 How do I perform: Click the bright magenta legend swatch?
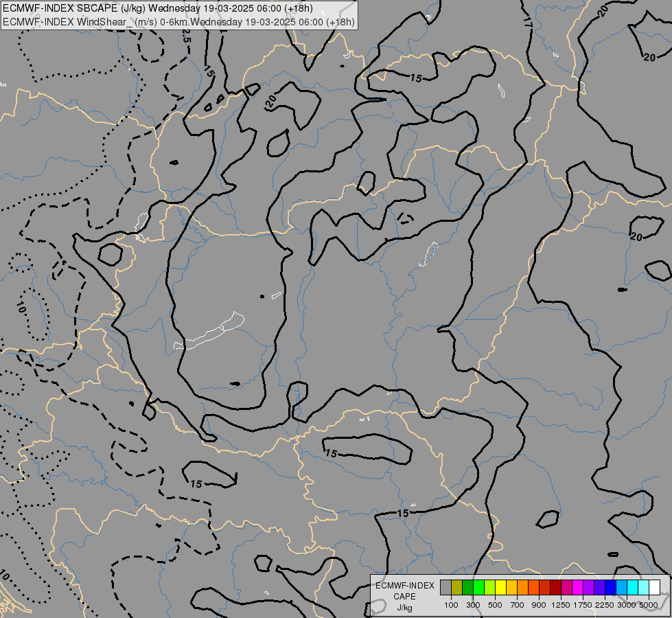point(577,588)
